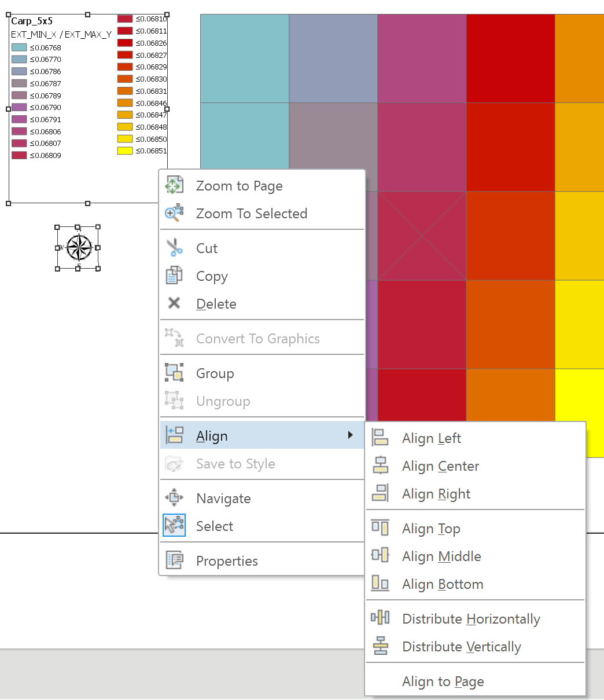Click the Delete X icon
604x700 pixels.
[174, 303]
